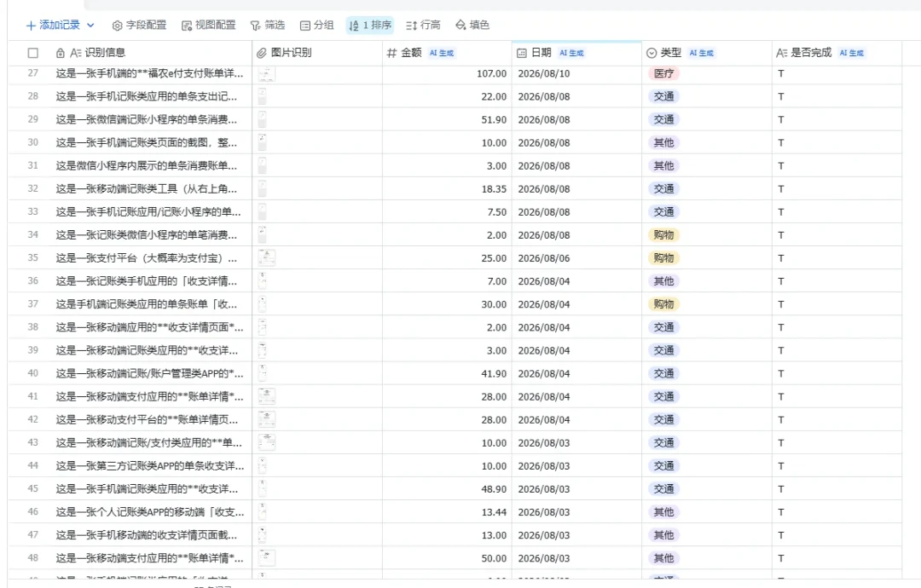This screenshot has height=588, width=921.
Task: Open the image thumbnail in row 35
Action: [267, 257]
